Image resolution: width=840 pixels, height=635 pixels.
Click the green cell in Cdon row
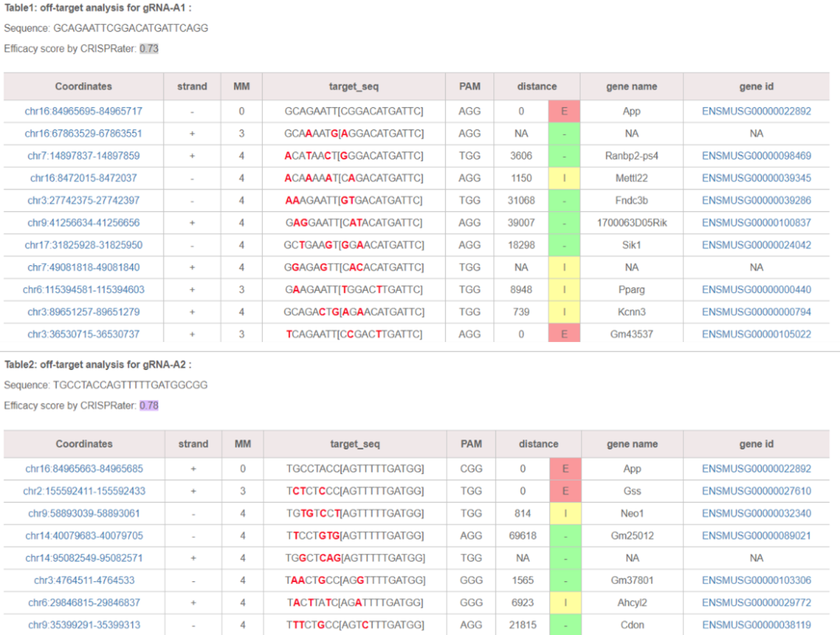coord(565,625)
